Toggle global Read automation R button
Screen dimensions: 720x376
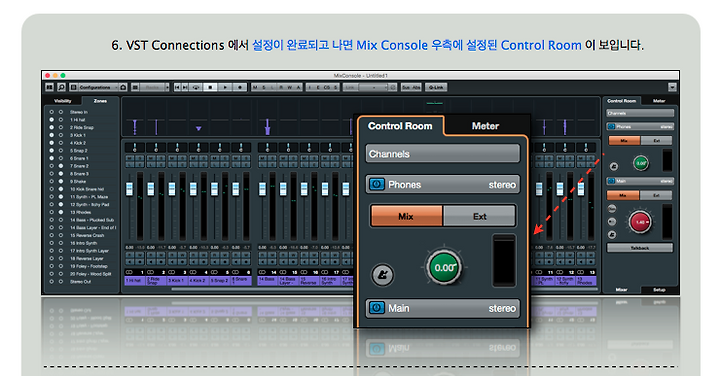click(x=281, y=87)
